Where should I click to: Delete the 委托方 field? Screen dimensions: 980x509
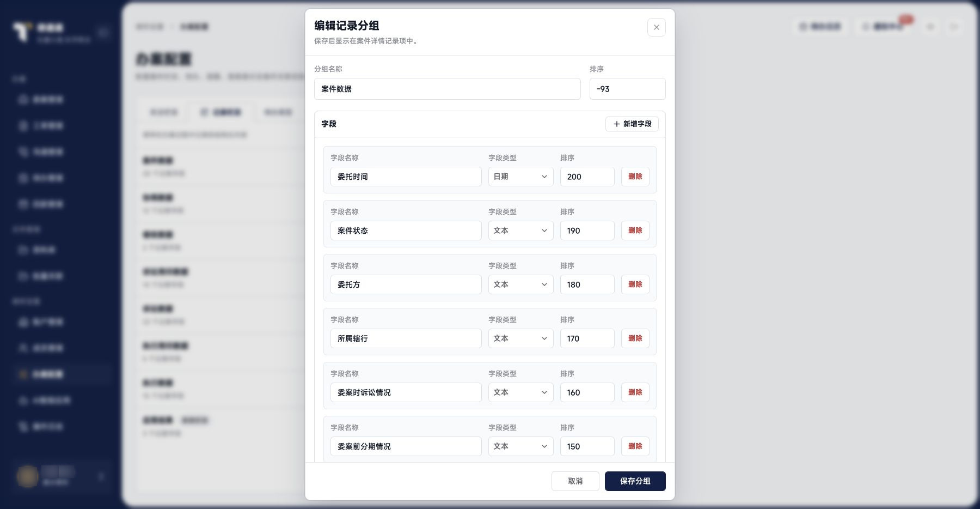[635, 284]
